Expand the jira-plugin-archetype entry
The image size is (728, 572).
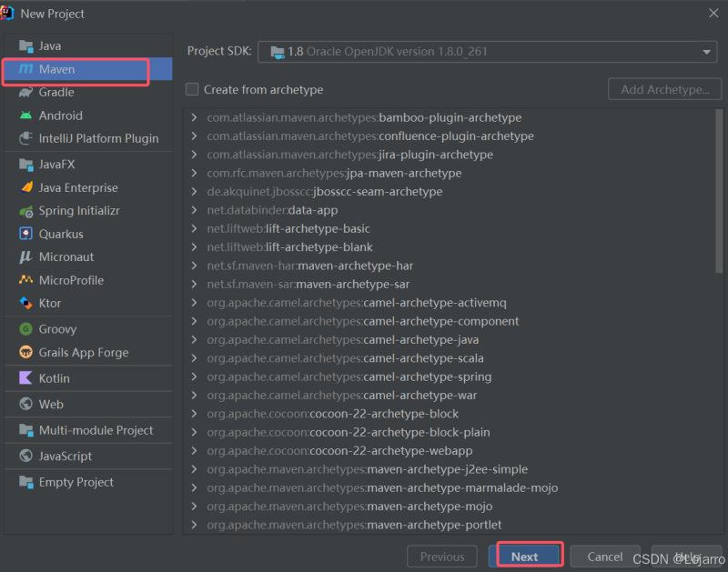[x=194, y=155]
